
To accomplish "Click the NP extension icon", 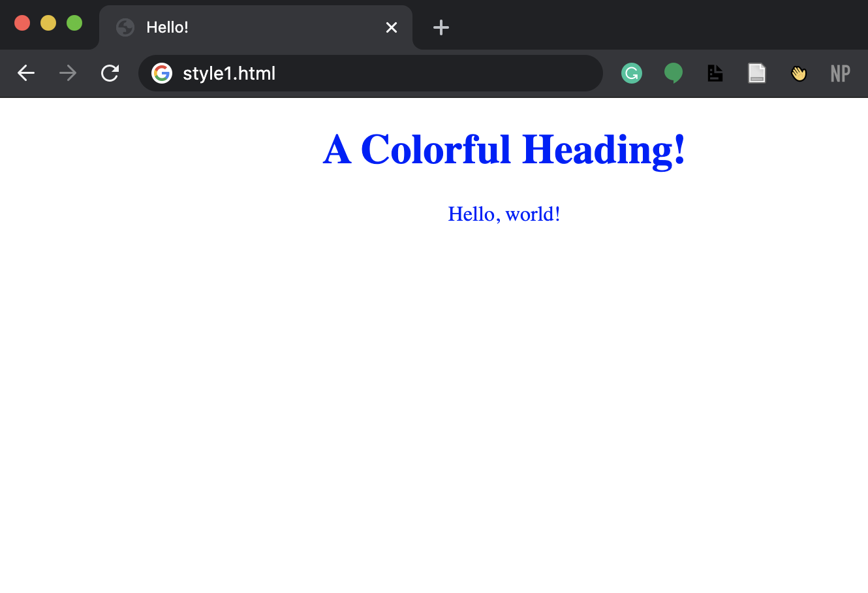I will point(840,73).
